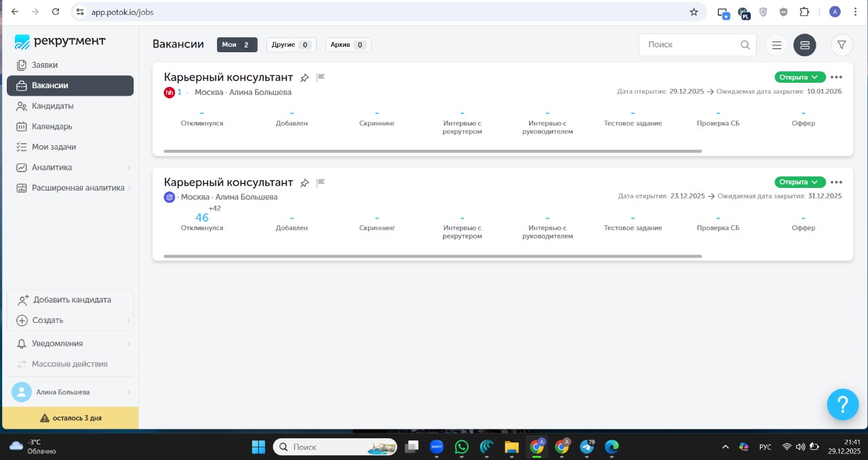Open the Вакансии sidebar section

(70, 85)
